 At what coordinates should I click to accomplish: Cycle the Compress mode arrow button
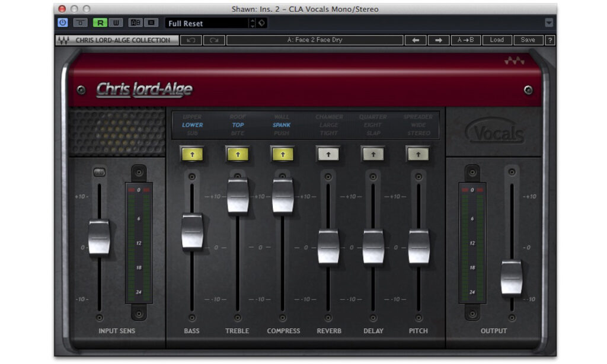pyautogui.click(x=283, y=154)
